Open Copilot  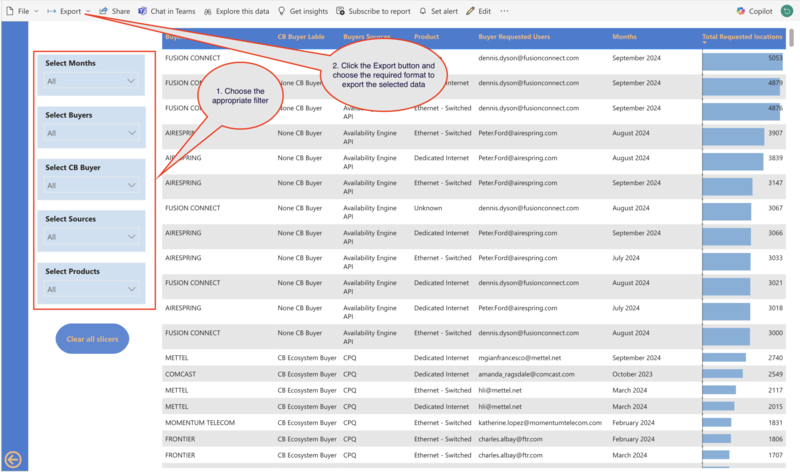(755, 11)
